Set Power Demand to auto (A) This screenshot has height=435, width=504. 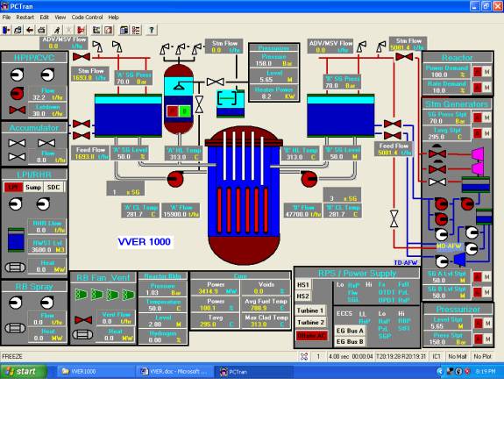[x=478, y=72]
